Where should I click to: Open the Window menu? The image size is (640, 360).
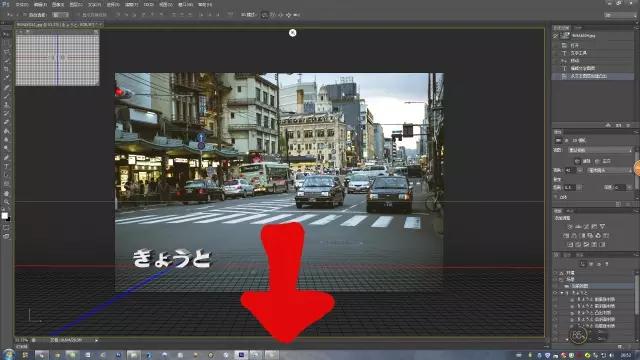tap(186, 4)
